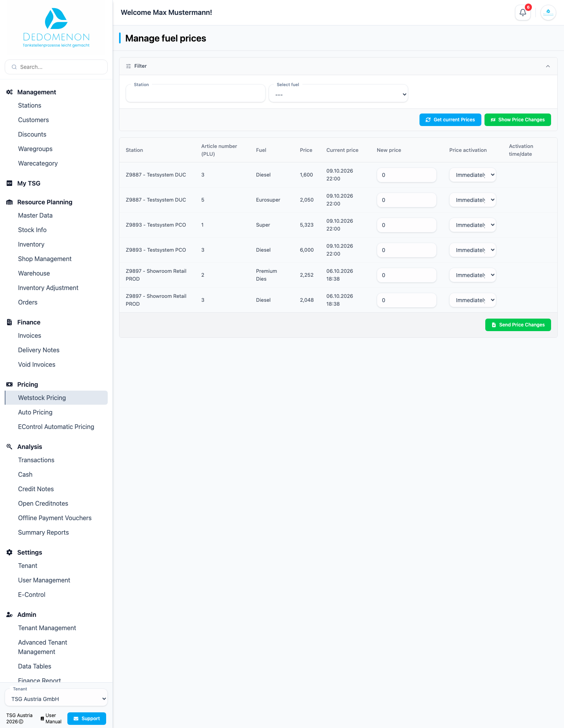This screenshot has width=564, height=728.
Task: Click the Pricing money icon
Action: pyautogui.click(x=9, y=384)
